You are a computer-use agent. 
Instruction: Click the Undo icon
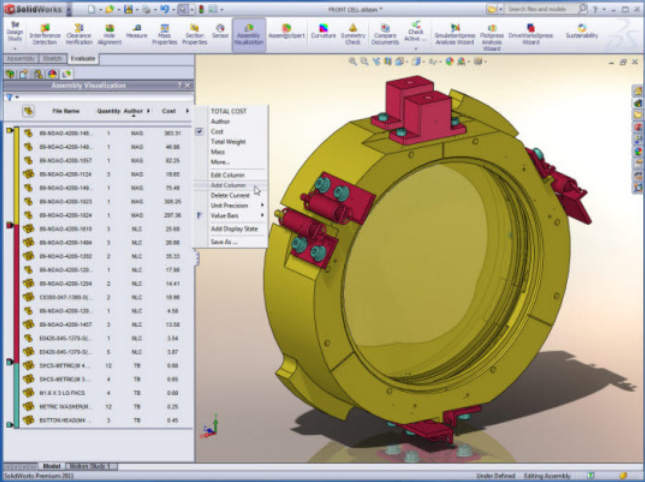[165, 9]
